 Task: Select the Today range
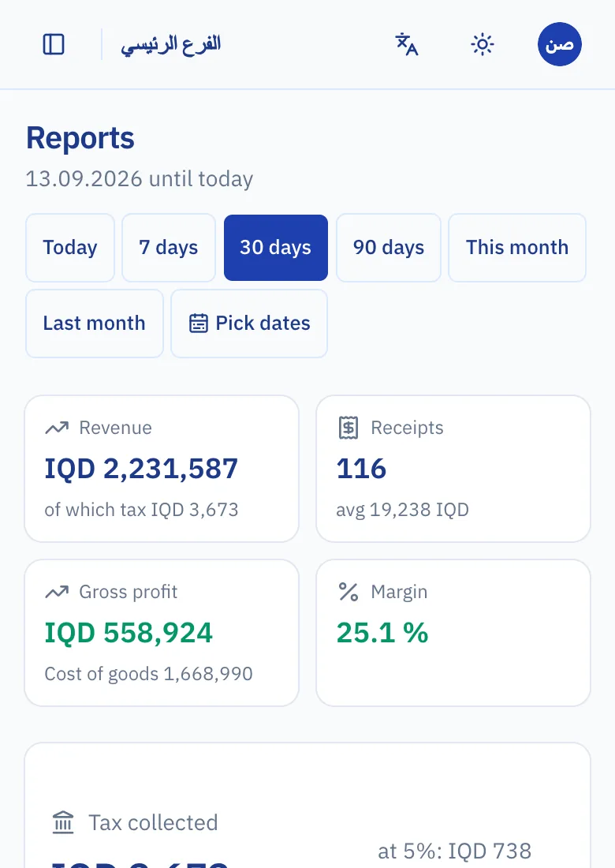pyautogui.click(x=70, y=248)
